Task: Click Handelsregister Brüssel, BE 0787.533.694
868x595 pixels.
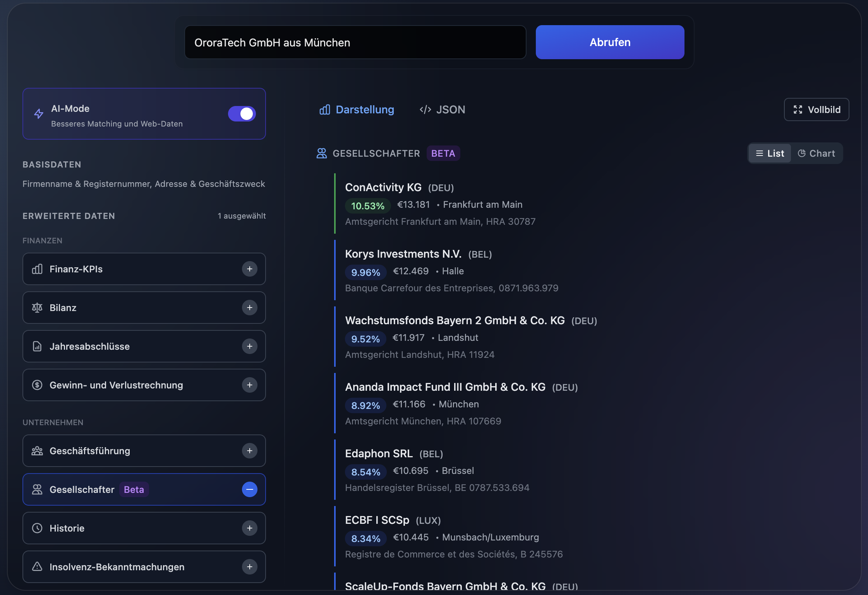Action: point(437,487)
